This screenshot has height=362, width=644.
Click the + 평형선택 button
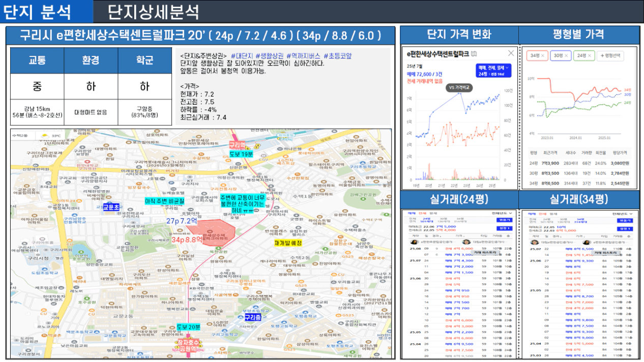pos(611,55)
